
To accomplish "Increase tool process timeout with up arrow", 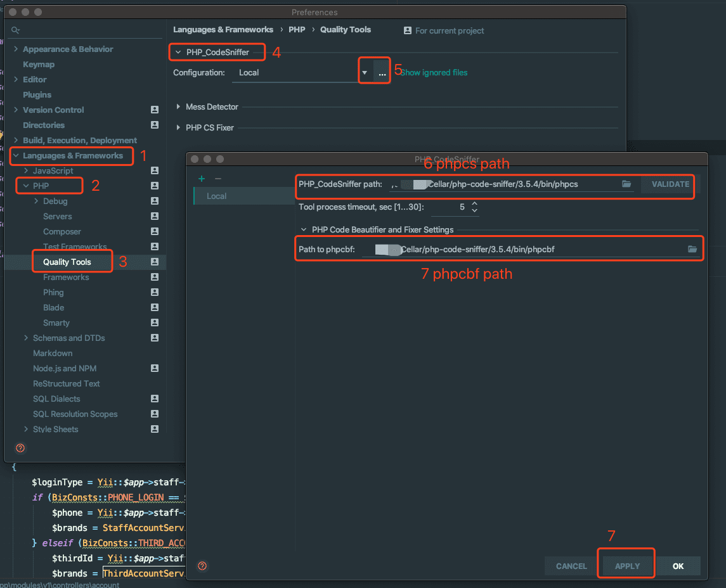I will tap(474, 203).
